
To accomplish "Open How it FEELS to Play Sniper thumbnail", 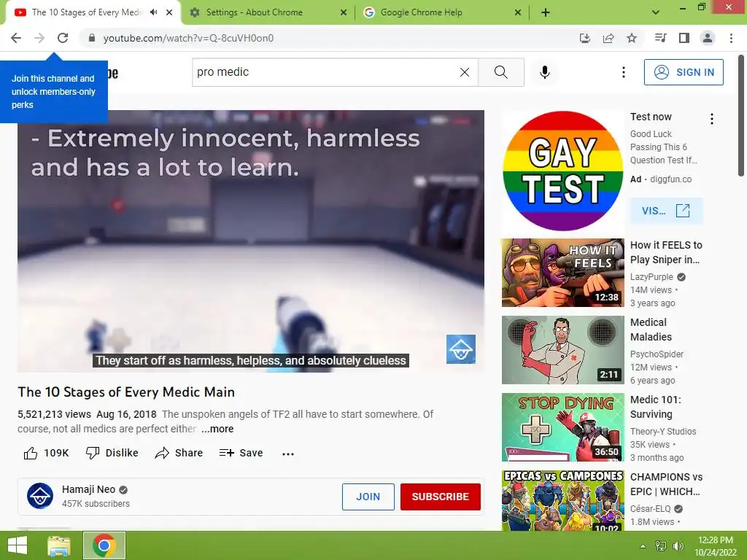I will click(x=562, y=273).
